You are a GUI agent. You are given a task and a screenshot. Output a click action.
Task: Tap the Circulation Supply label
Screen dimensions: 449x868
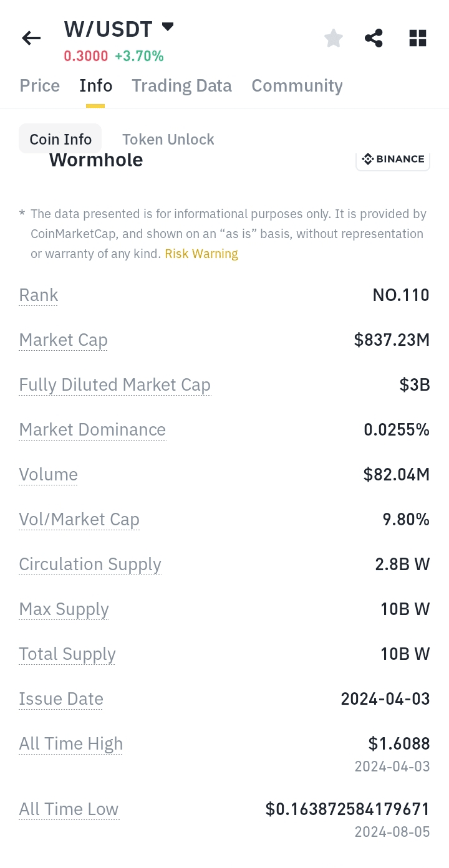click(90, 565)
